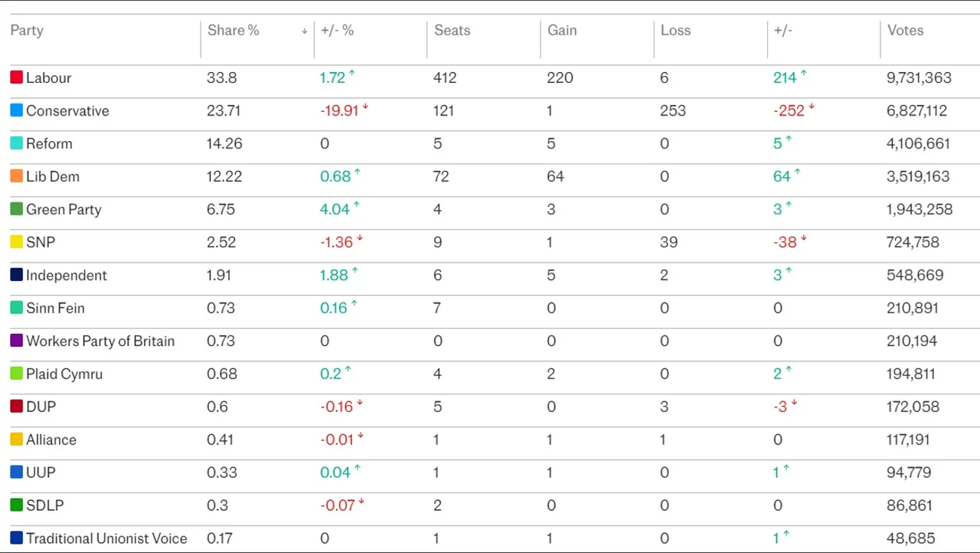Click the Reform teal color swatch
This screenshot has width=980, height=553.
[16, 143]
